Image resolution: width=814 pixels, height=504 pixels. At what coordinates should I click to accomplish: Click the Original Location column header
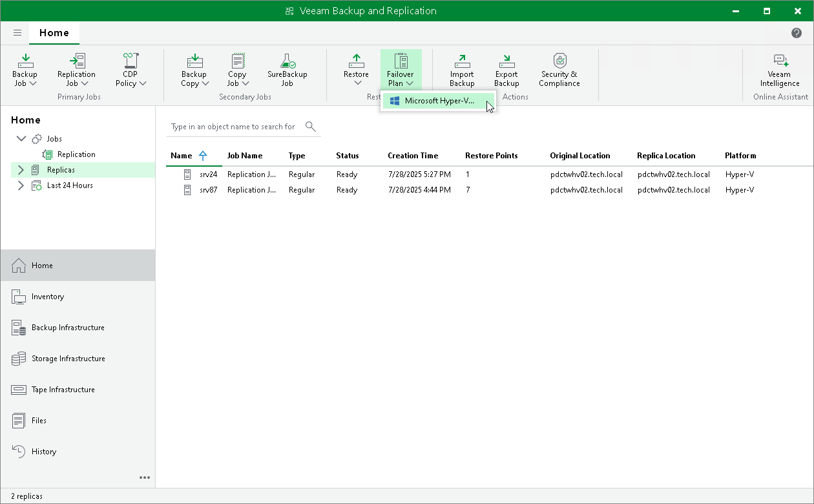[x=580, y=156]
